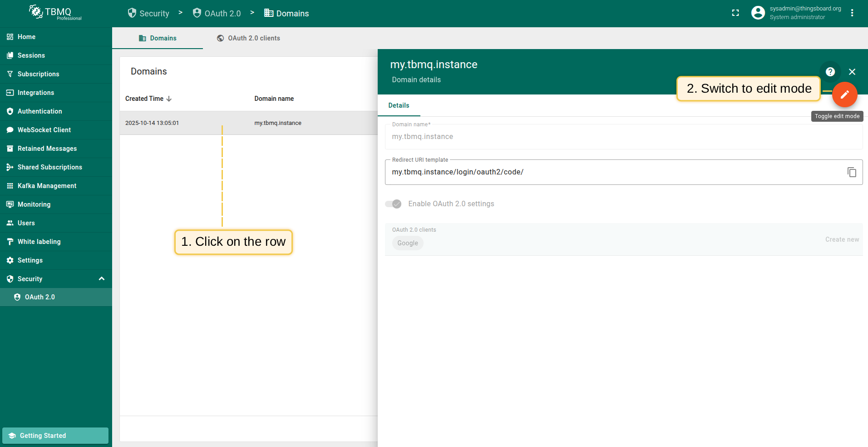Open Retained Messages page
This screenshot has width=868, height=447.
click(x=47, y=149)
